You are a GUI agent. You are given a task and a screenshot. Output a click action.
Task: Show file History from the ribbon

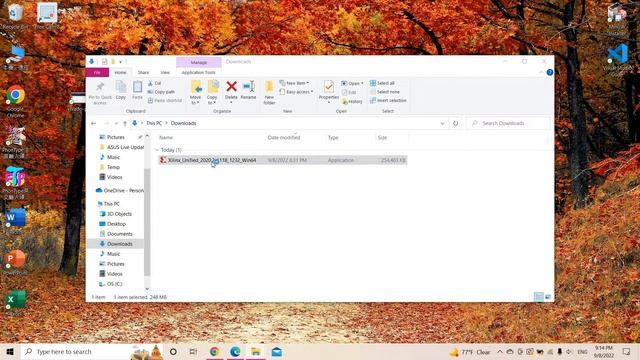click(352, 102)
